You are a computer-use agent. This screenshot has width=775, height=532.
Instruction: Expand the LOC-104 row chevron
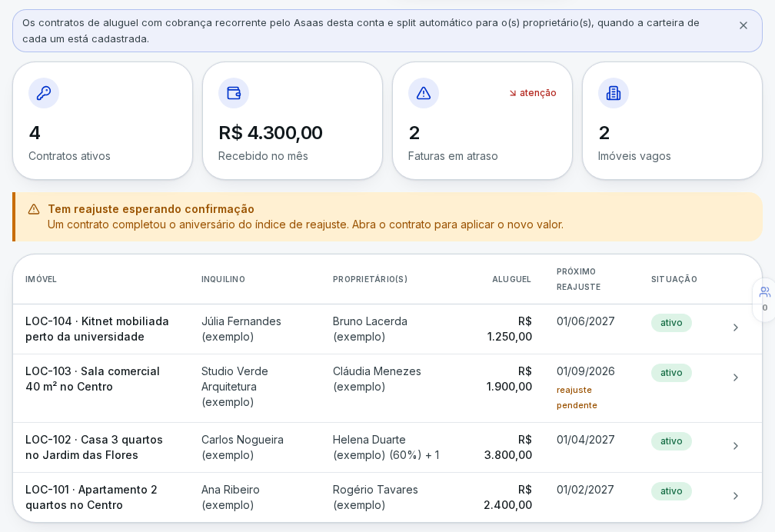pyautogui.click(x=736, y=328)
